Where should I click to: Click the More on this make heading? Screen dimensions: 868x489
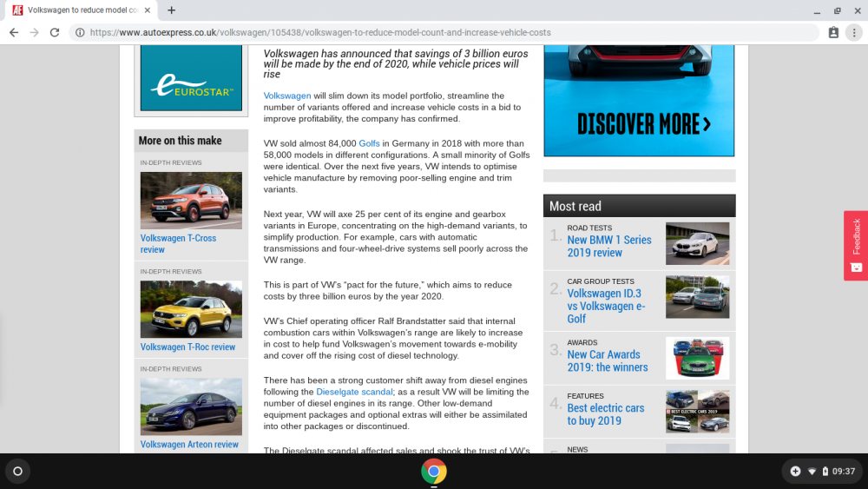(180, 141)
